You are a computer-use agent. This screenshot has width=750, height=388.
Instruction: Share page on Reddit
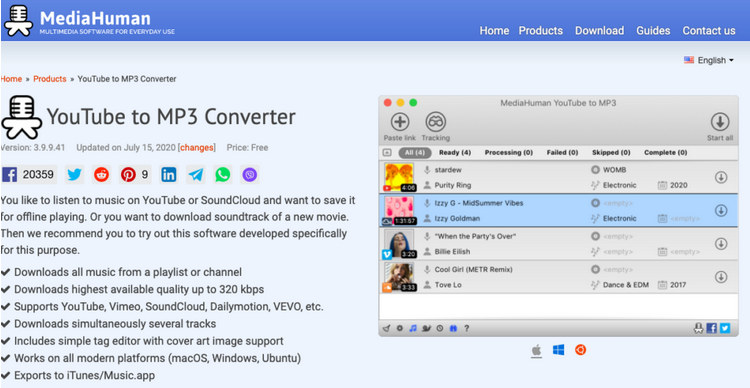(x=101, y=175)
